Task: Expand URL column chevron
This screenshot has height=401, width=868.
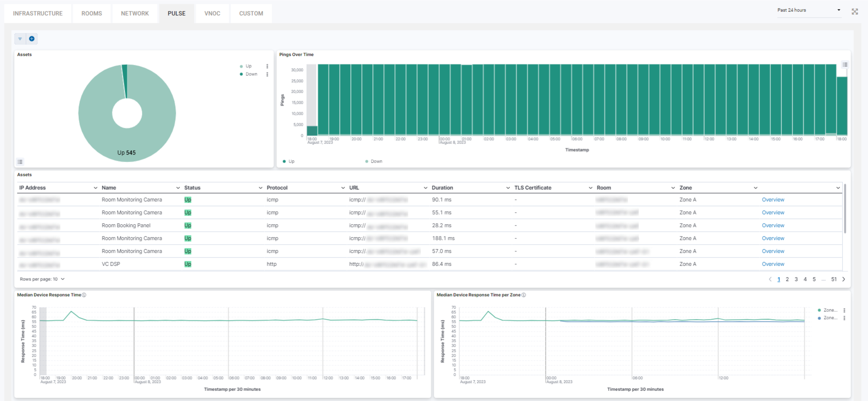Action: pyautogui.click(x=426, y=188)
